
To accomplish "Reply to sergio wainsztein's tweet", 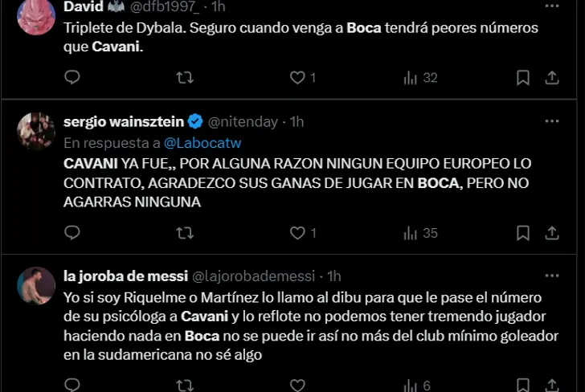I will tap(72, 233).
